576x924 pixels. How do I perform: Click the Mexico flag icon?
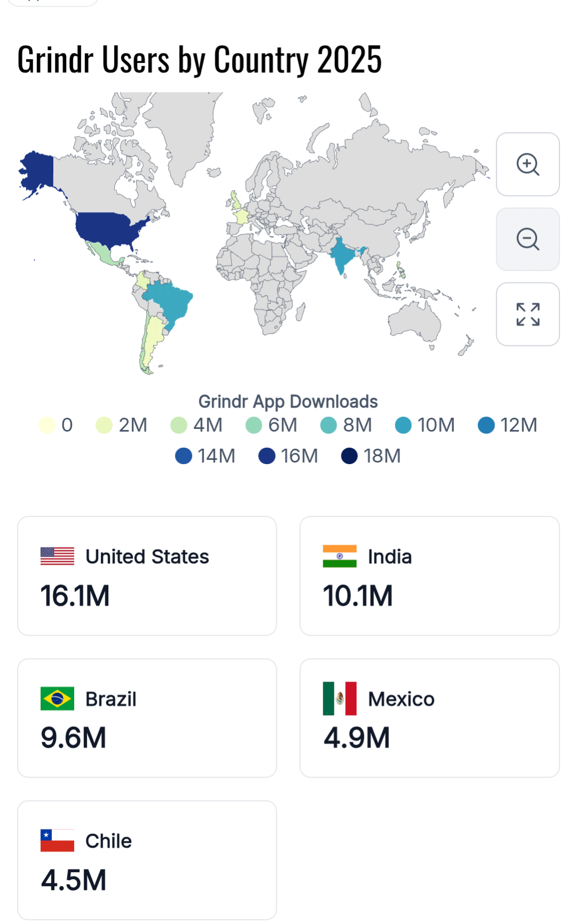tap(340, 699)
